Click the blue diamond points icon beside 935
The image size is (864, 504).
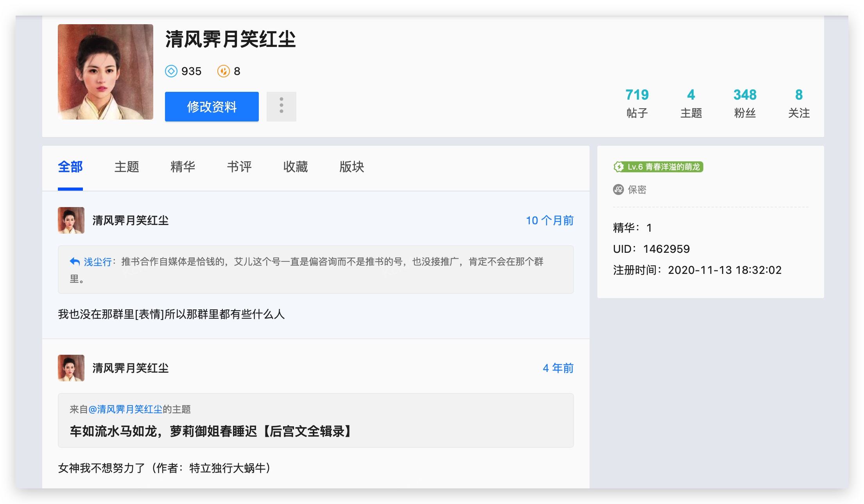pyautogui.click(x=171, y=71)
